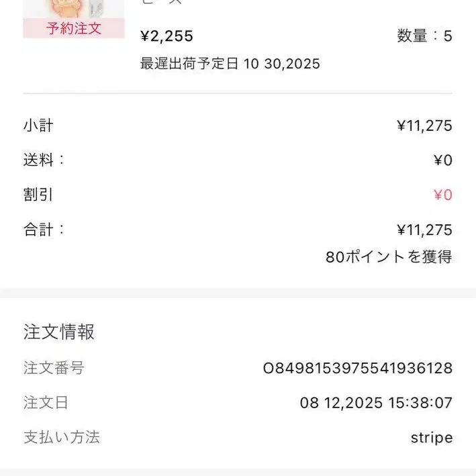Click the 数量：5 quantity text
476x476 pixels.
[x=424, y=36]
